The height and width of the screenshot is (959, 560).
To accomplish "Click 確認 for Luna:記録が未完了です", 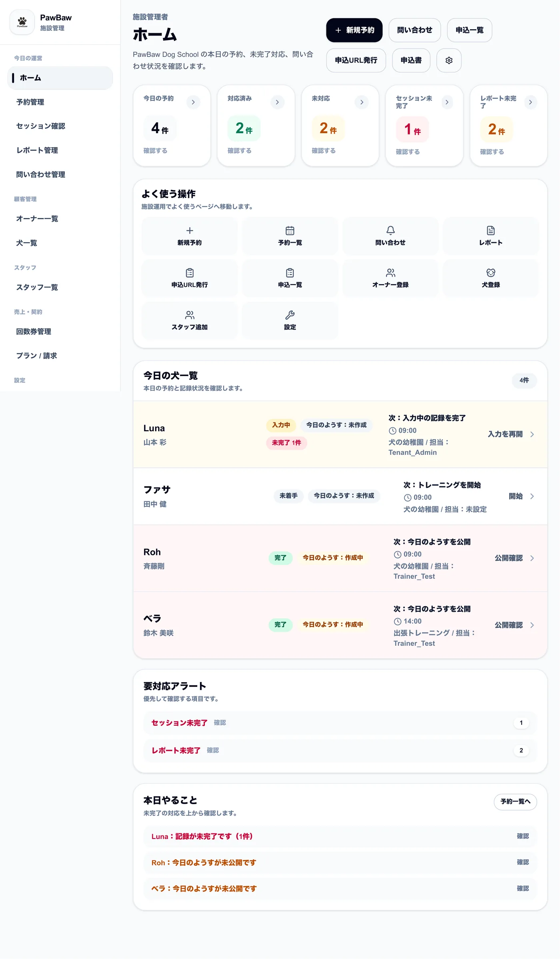I will 523,836.
